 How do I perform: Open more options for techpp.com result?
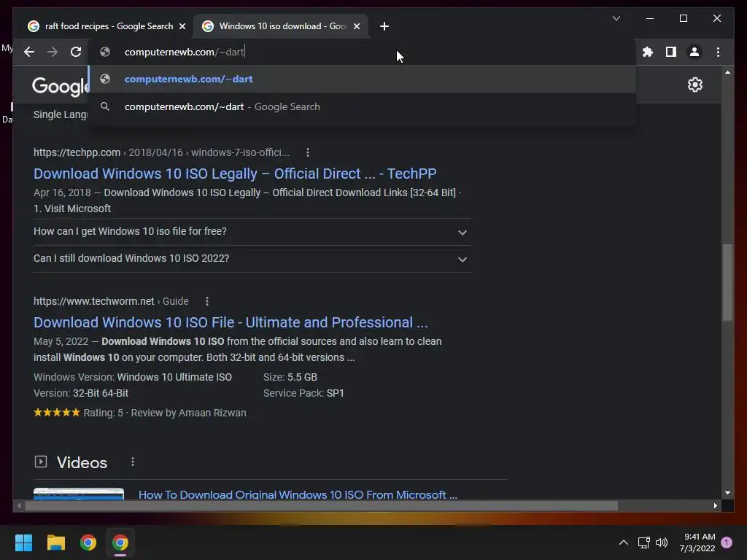(307, 152)
